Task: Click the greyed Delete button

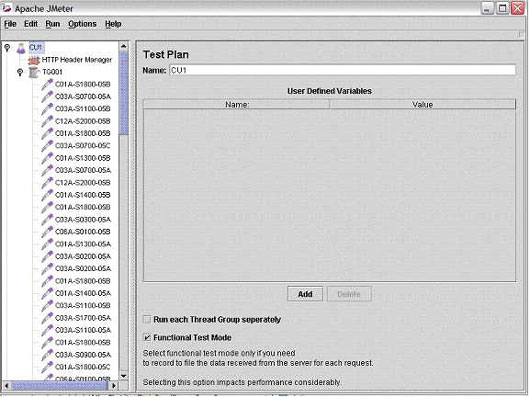Action: coord(349,294)
